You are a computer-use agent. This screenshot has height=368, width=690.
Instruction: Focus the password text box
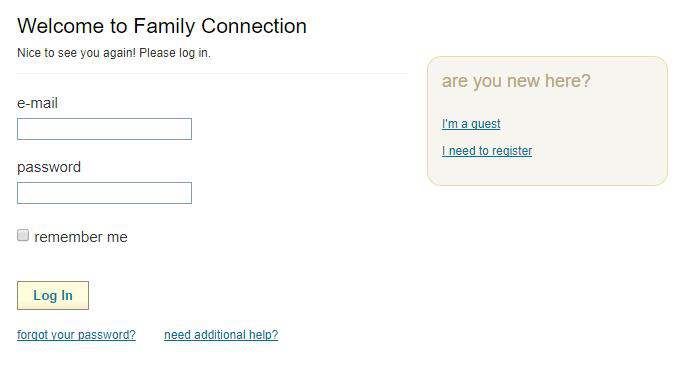point(104,193)
